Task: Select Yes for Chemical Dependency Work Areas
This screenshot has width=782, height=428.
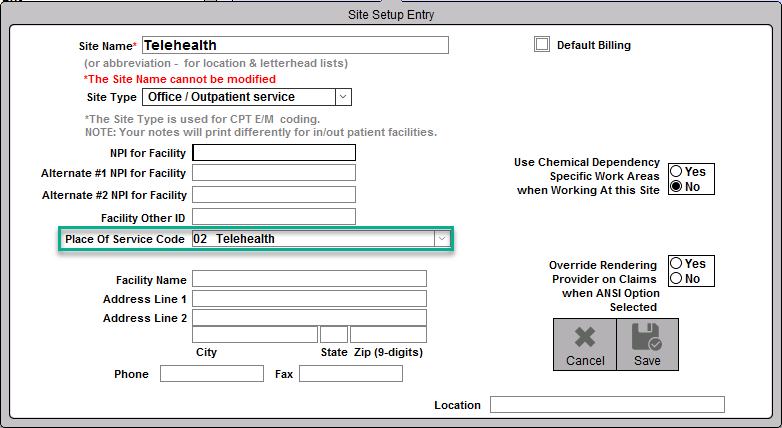Action: click(x=676, y=172)
